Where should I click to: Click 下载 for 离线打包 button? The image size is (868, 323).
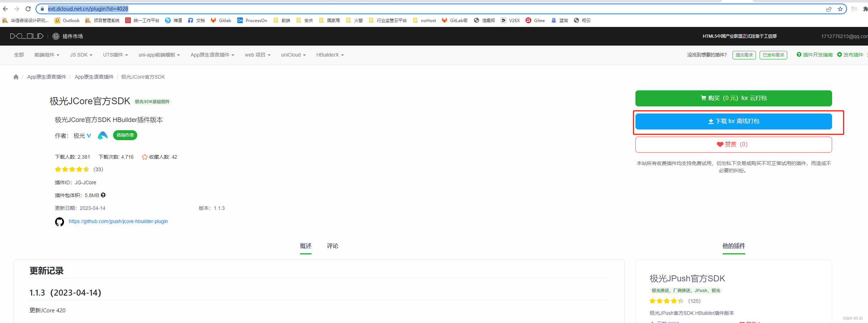[734, 121]
